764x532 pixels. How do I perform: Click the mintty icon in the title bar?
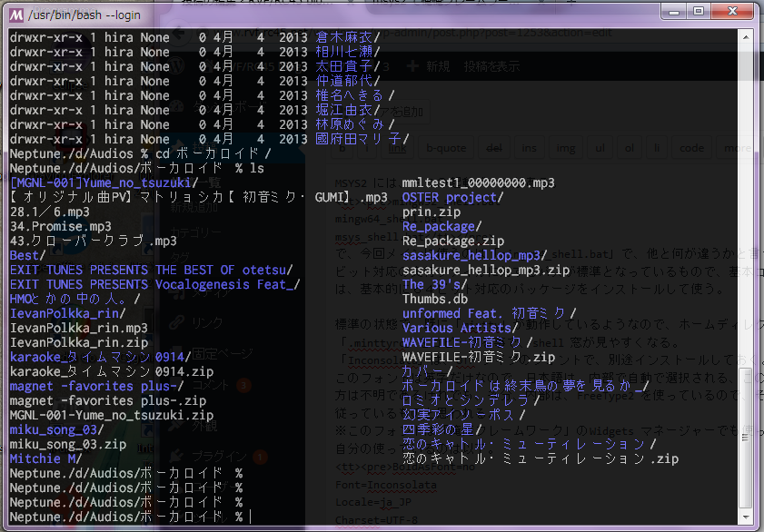pos(16,15)
